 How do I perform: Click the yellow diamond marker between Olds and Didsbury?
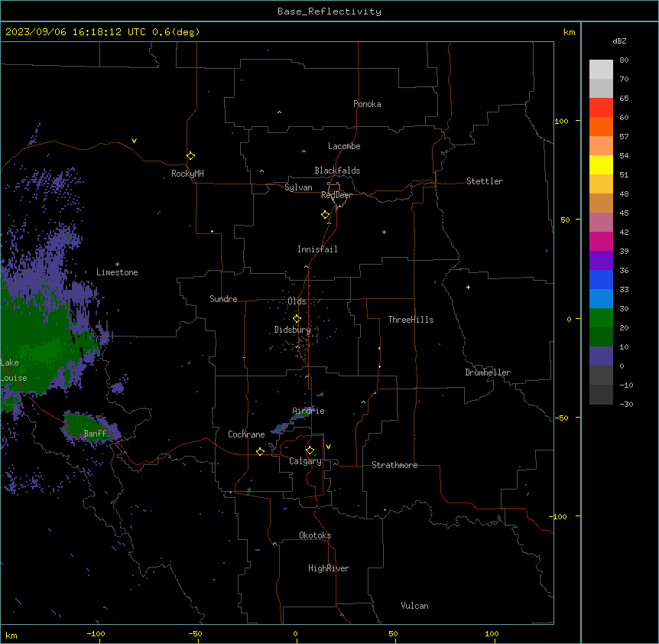297,319
